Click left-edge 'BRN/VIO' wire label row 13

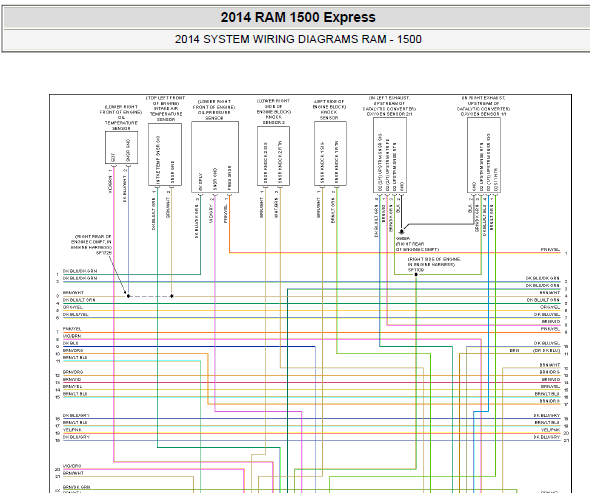click(72, 379)
